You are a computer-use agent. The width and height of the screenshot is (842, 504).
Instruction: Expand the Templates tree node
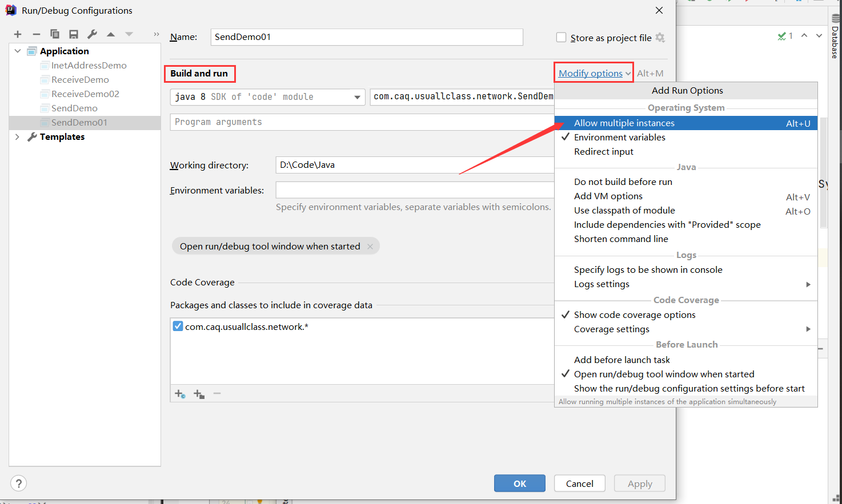17,136
